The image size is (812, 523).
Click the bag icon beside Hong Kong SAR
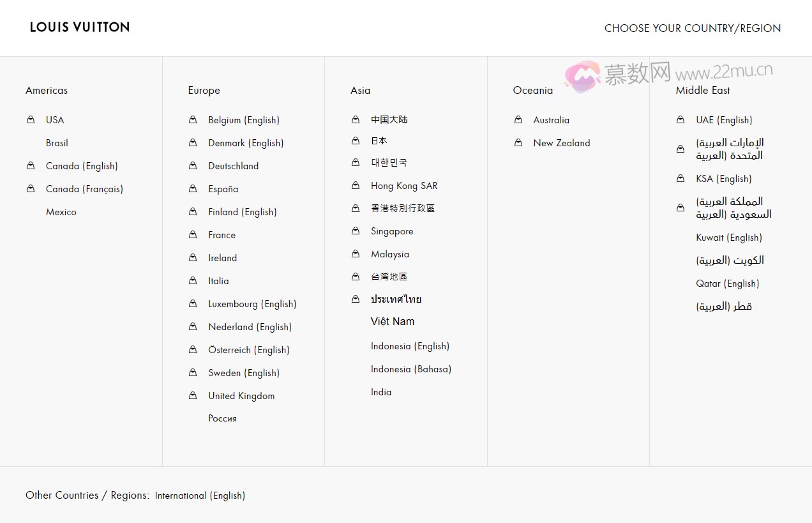[356, 186]
